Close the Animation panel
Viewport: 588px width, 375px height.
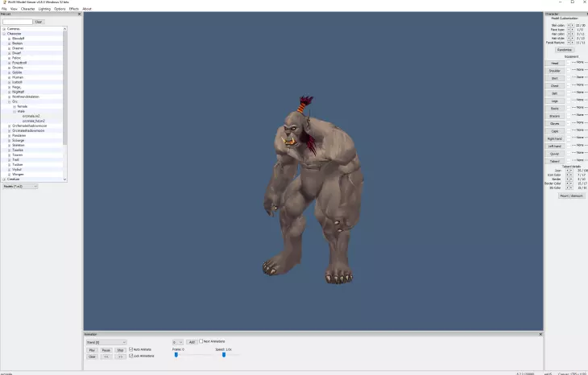pos(540,334)
